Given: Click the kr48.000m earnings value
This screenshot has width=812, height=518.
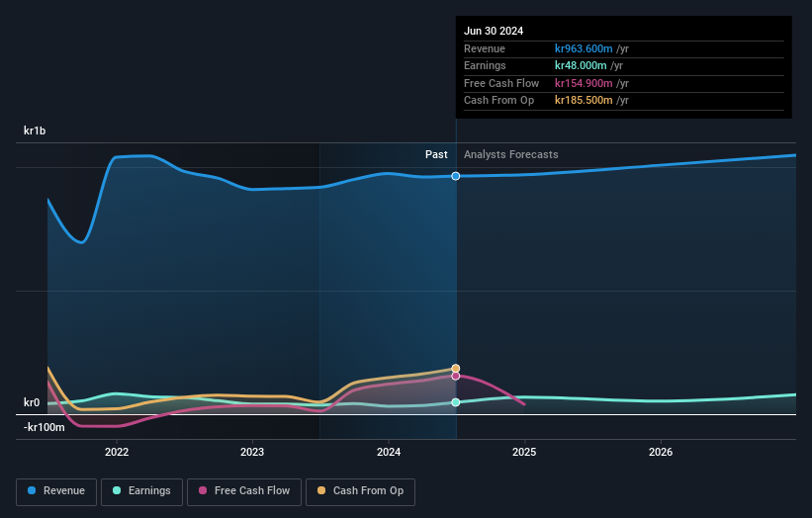Looking at the screenshot, I should [581, 65].
